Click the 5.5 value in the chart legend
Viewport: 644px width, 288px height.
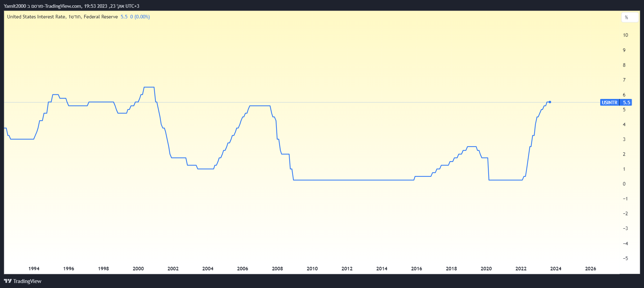point(124,17)
